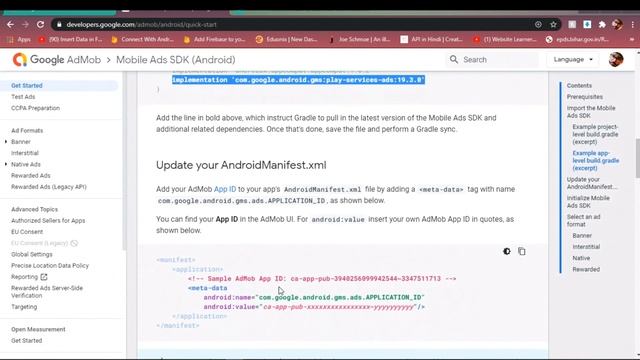Open Authorized Sellers for Apps
The image size is (640, 360).
point(48,220)
